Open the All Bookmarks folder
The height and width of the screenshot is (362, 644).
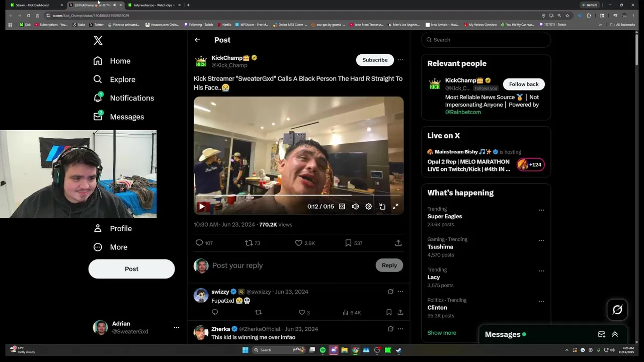pos(623,25)
